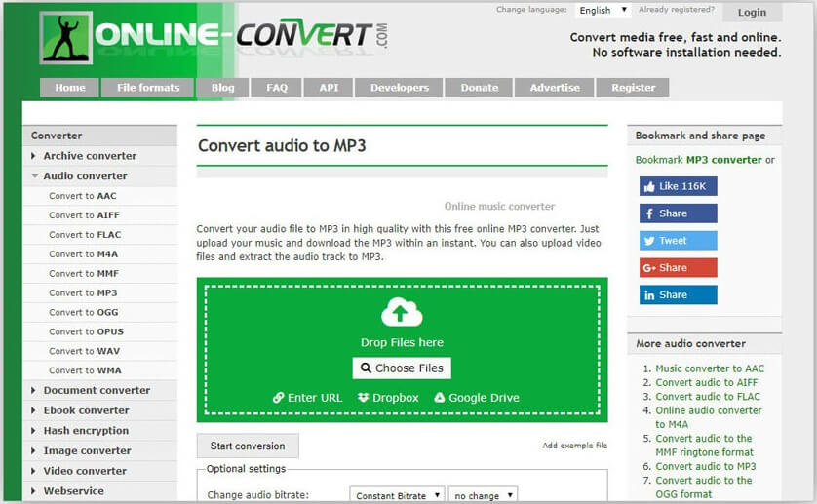Open the FAQ page
817x504 pixels.
coord(277,88)
